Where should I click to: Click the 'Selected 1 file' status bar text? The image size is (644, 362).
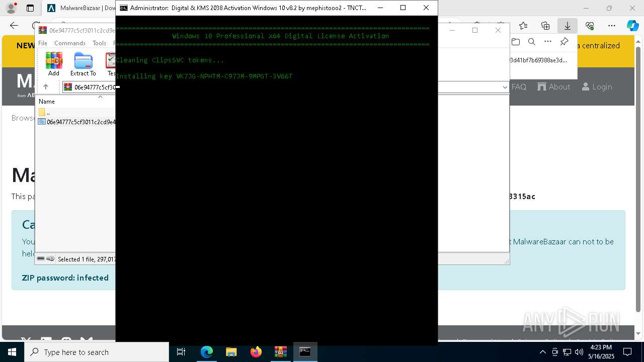coord(87,259)
